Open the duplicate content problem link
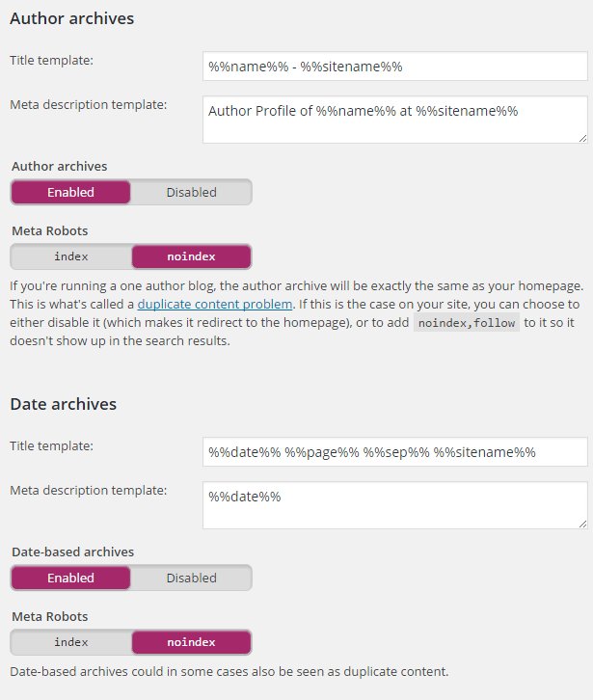593x700 pixels. (x=215, y=304)
